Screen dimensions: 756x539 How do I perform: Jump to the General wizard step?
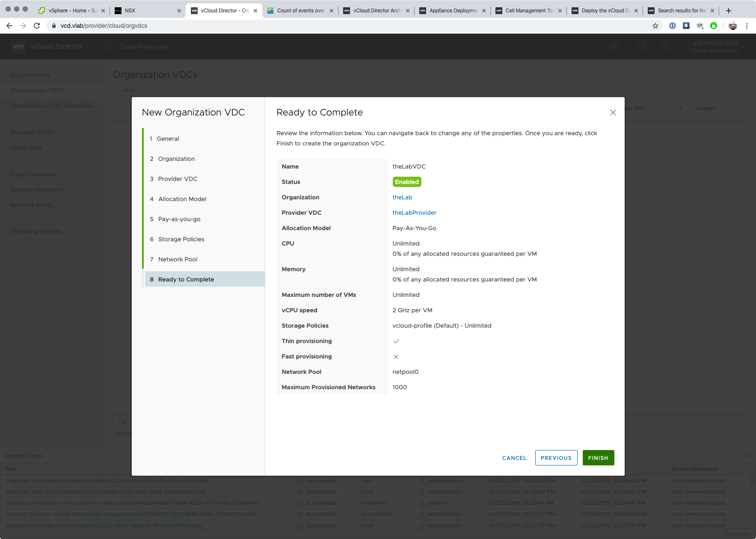(168, 139)
